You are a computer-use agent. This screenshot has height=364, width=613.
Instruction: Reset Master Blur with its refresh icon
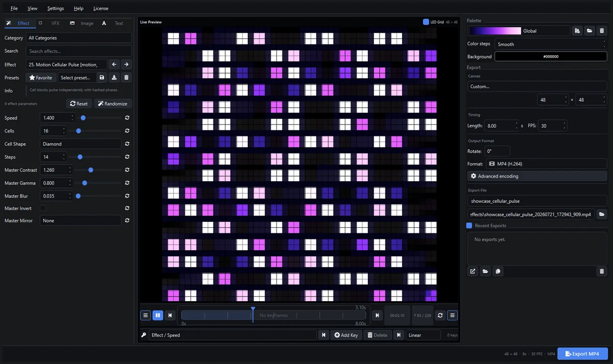click(x=127, y=196)
